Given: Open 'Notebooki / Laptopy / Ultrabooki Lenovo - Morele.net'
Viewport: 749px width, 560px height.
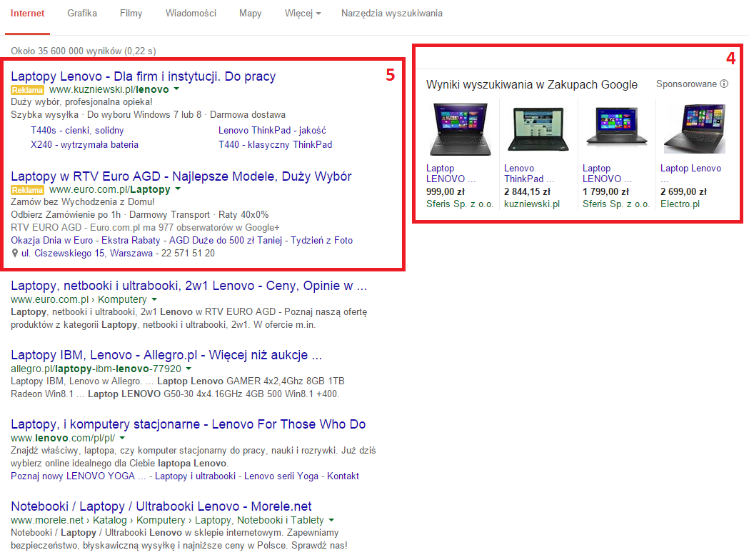Looking at the screenshot, I should (x=161, y=506).
